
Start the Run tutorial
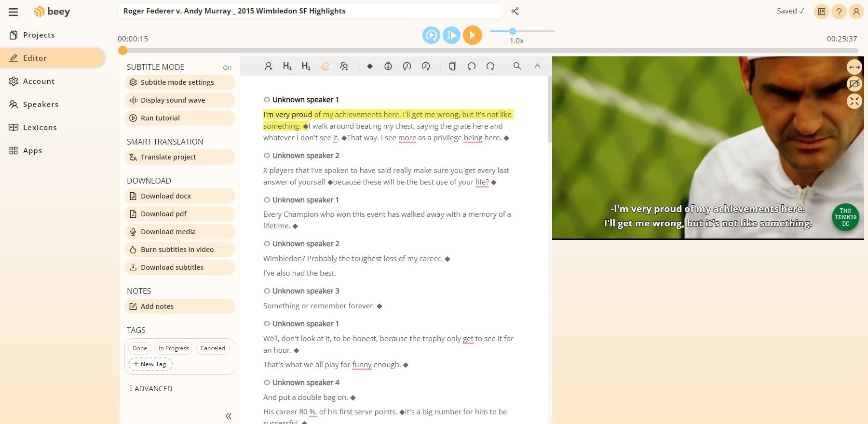click(x=180, y=118)
